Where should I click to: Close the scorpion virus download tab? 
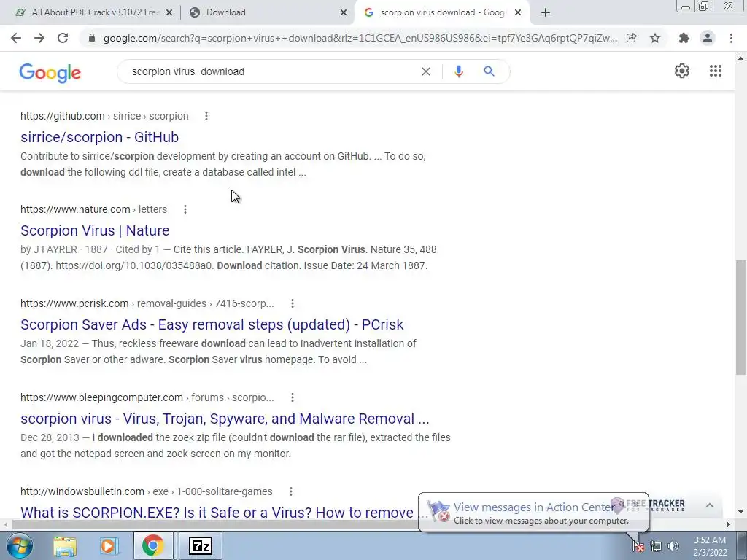(518, 13)
